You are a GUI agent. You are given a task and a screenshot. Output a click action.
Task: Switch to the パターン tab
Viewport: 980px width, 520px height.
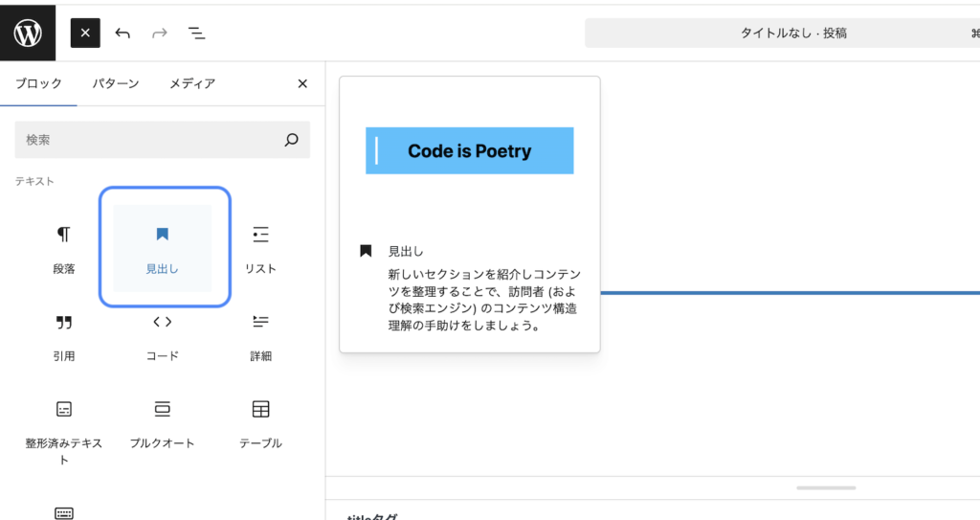coord(116,84)
